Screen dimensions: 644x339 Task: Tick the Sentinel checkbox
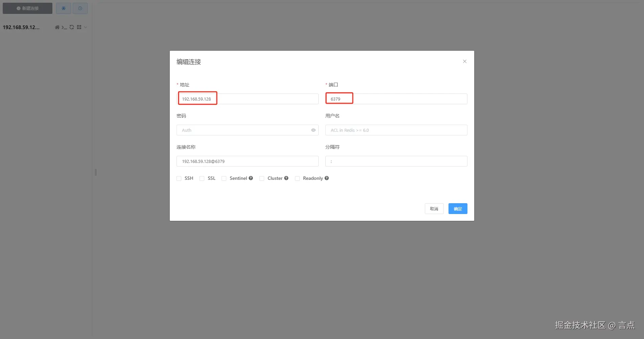(x=224, y=178)
